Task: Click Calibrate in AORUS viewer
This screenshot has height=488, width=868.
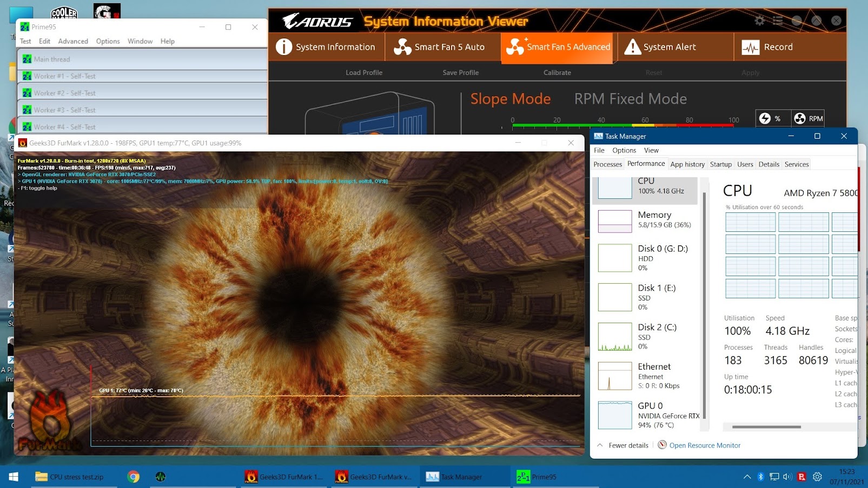Action: point(557,72)
